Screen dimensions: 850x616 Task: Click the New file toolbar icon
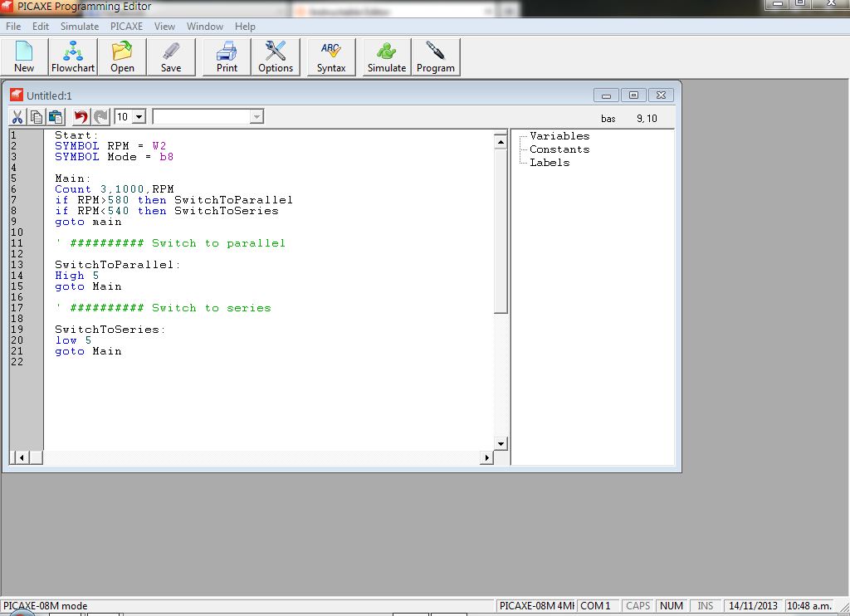(x=24, y=57)
